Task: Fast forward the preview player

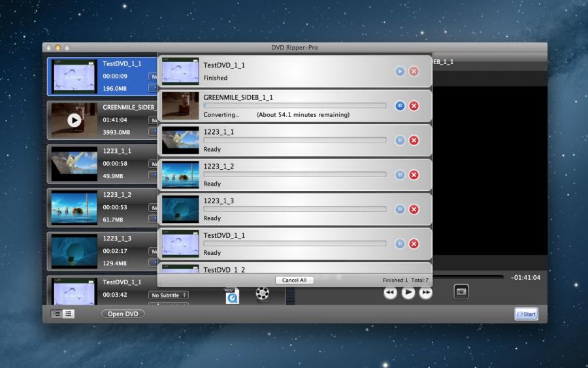Action: [425, 292]
